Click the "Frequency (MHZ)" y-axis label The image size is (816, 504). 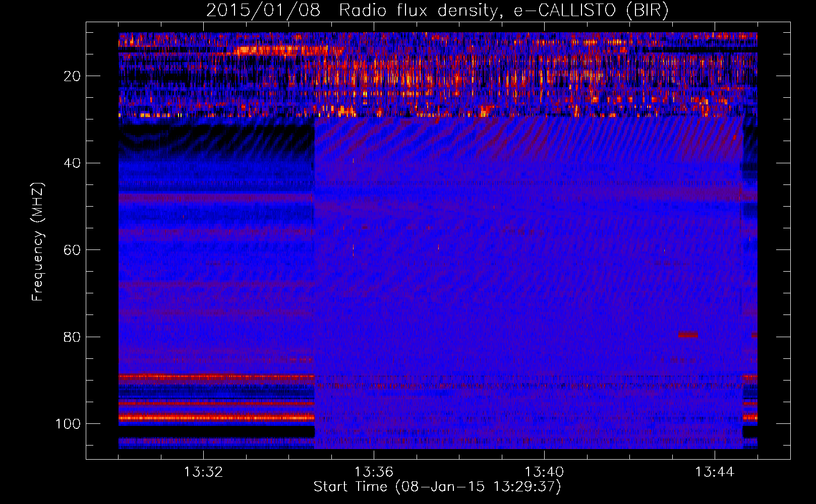(x=37, y=242)
